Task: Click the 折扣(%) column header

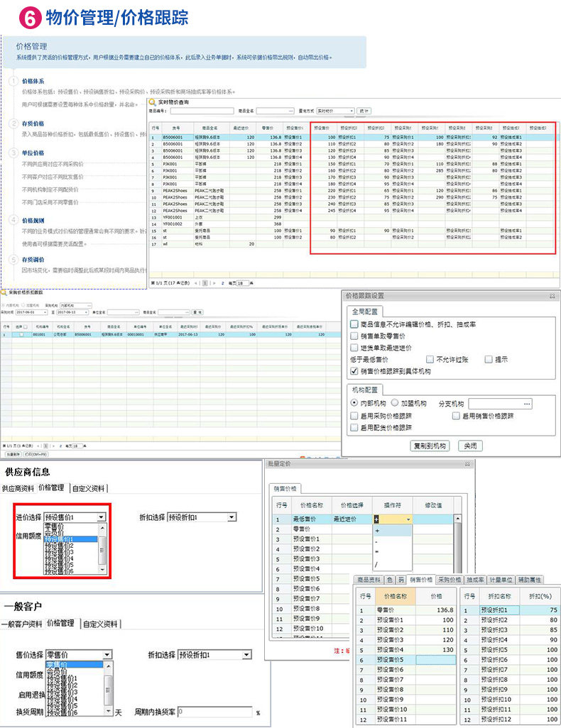Action: [x=540, y=596]
